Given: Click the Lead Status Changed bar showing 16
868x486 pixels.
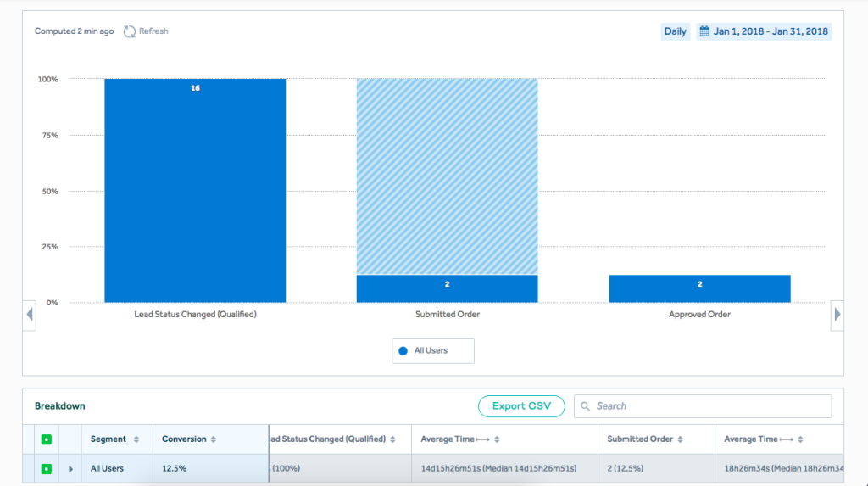Looking at the screenshot, I should point(195,191).
